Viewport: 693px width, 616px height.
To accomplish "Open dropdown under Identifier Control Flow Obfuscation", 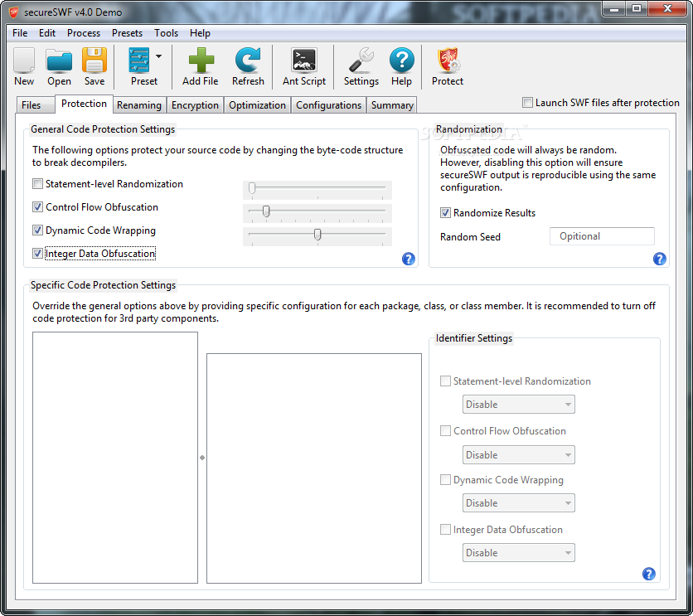I will (518, 454).
